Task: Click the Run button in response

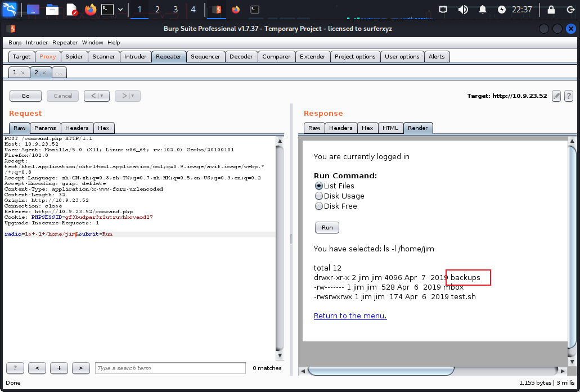Action: point(327,227)
